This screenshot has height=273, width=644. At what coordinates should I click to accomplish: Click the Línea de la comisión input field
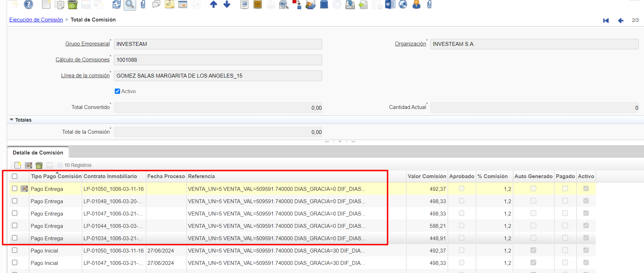(217, 76)
